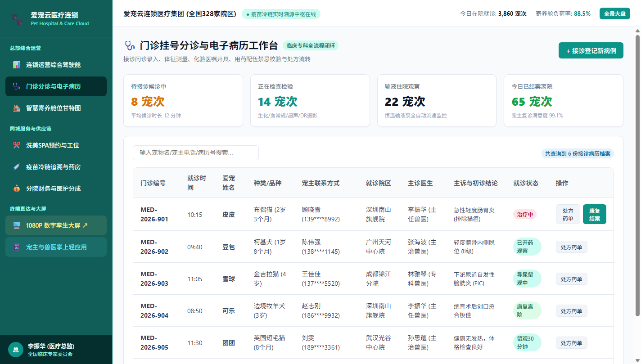Open 智慧寄养舱位甘特图 via its house icon
This screenshot has height=364, width=641.
[x=16, y=108]
